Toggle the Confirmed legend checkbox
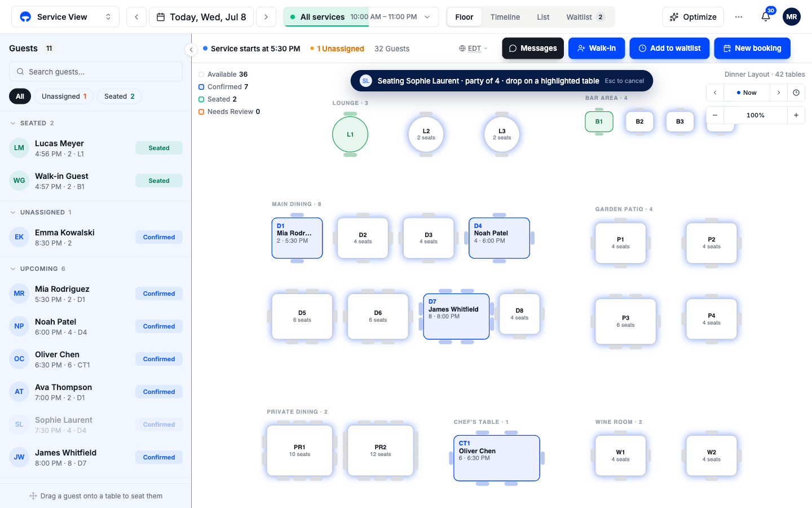The width and height of the screenshot is (812, 508). point(201,87)
